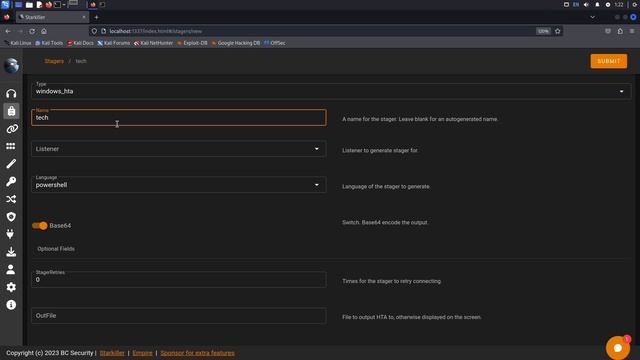The width and height of the screenshot is (640, 360).
Task: Click into the OutFile field
Action: tap(179, 316)
